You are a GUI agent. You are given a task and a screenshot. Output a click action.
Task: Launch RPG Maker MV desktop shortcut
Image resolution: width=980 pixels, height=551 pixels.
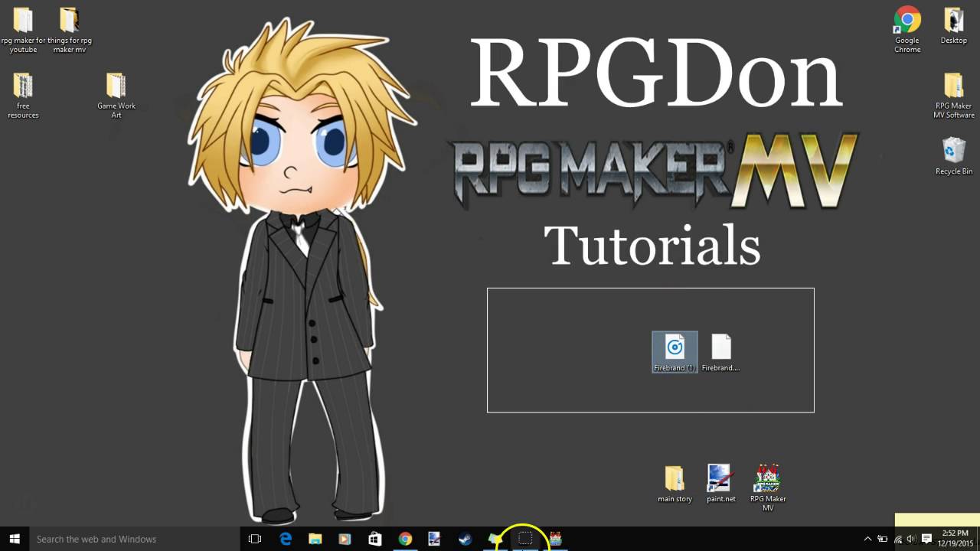point(768,487)
